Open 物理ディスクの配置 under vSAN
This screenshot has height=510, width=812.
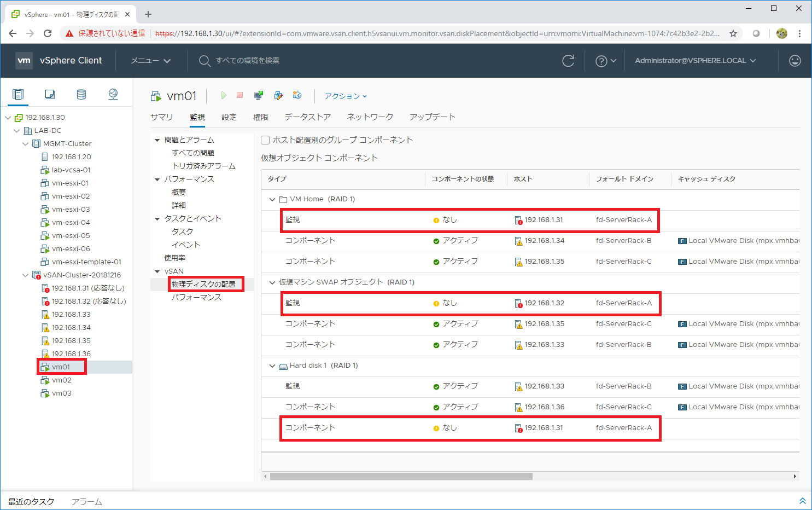pos(203,285)
